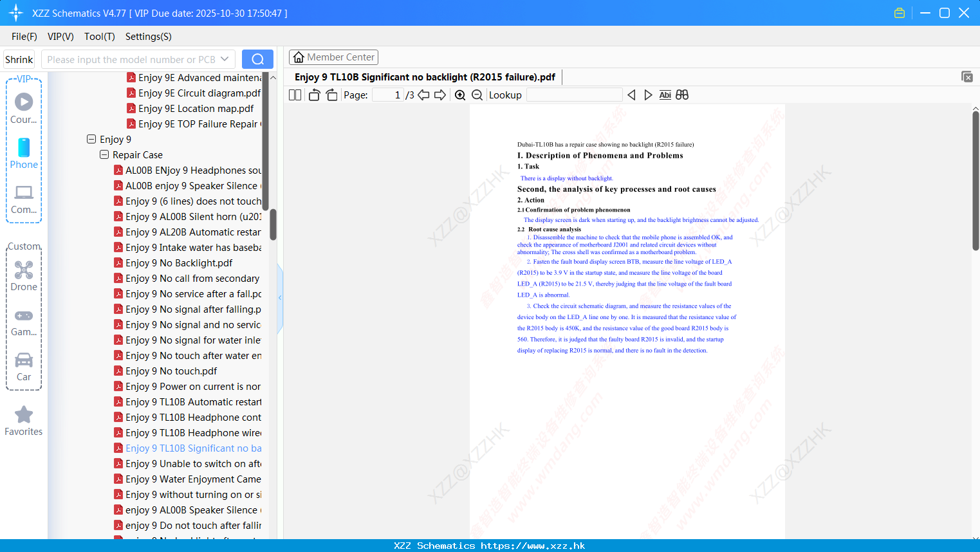Go to the next page arrow
This screenshot has height=552, width=980.
coord(440,95)
